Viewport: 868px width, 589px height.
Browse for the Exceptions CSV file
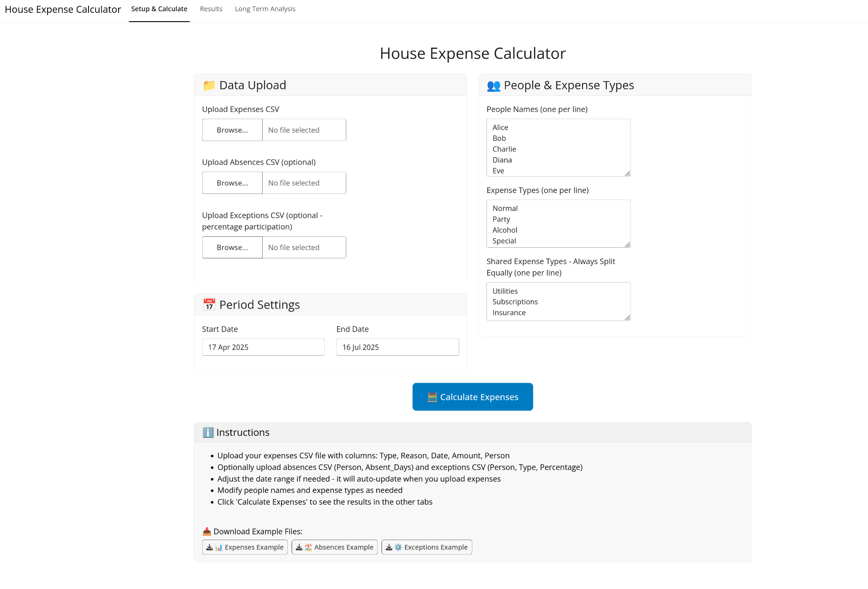(x=232, y=247)
